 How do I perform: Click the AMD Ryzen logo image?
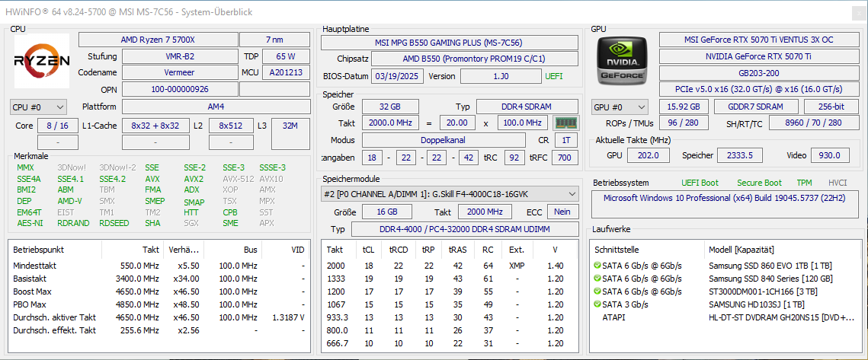pyautogui.click(x=42, y=60)
